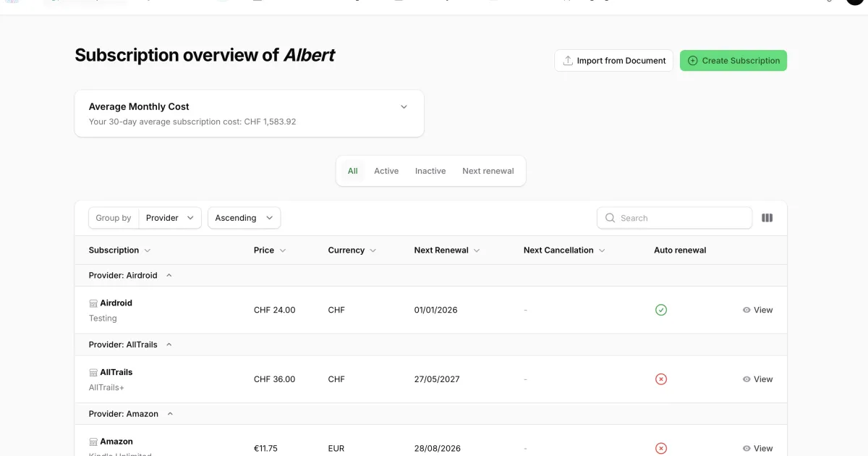
Task: Click the building icon next to Airdroid
Action: (93, 303)
